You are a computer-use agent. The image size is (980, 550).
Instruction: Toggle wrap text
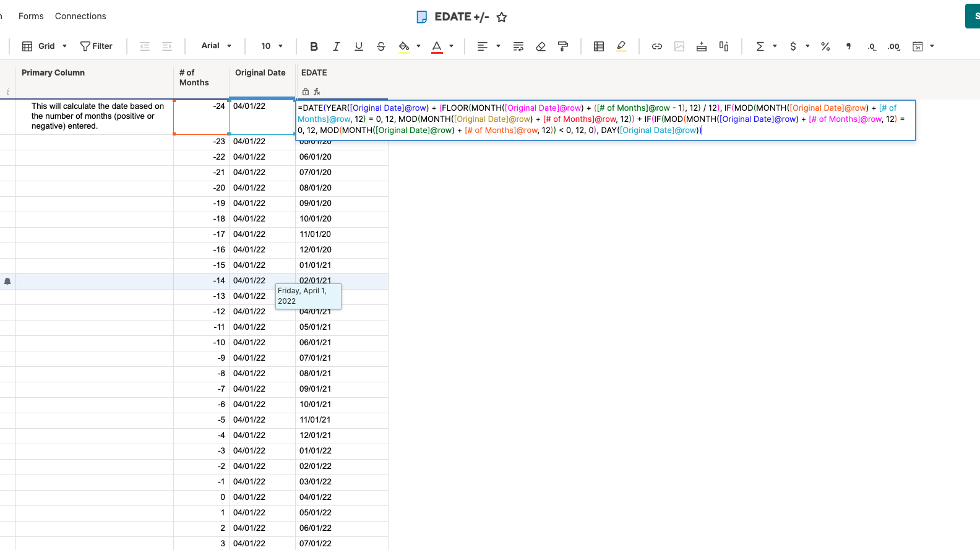(x=518, y=46)
